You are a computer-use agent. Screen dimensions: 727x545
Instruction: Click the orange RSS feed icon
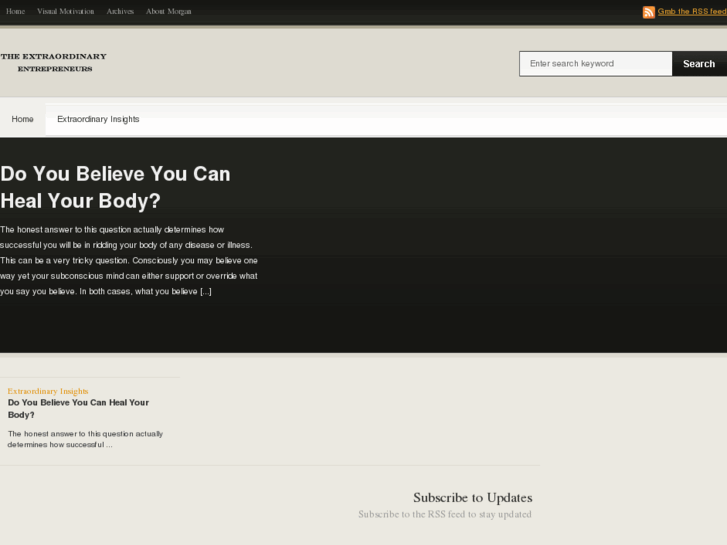[649, 12]
